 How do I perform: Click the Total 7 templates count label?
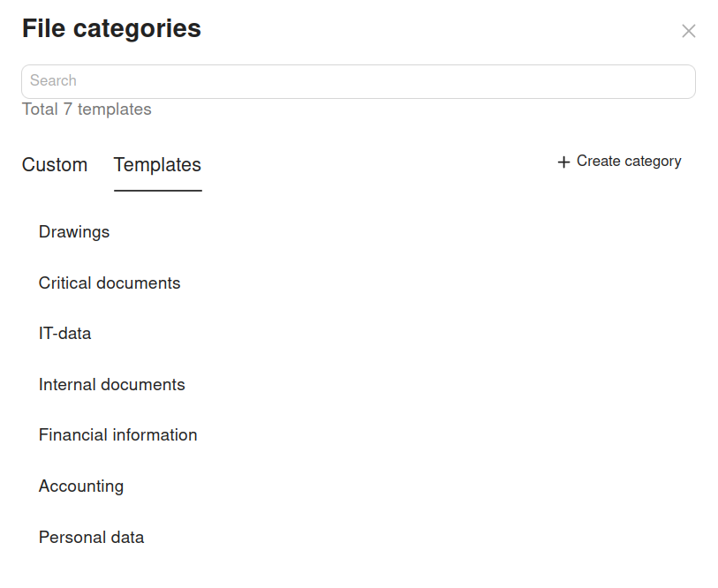87,109
